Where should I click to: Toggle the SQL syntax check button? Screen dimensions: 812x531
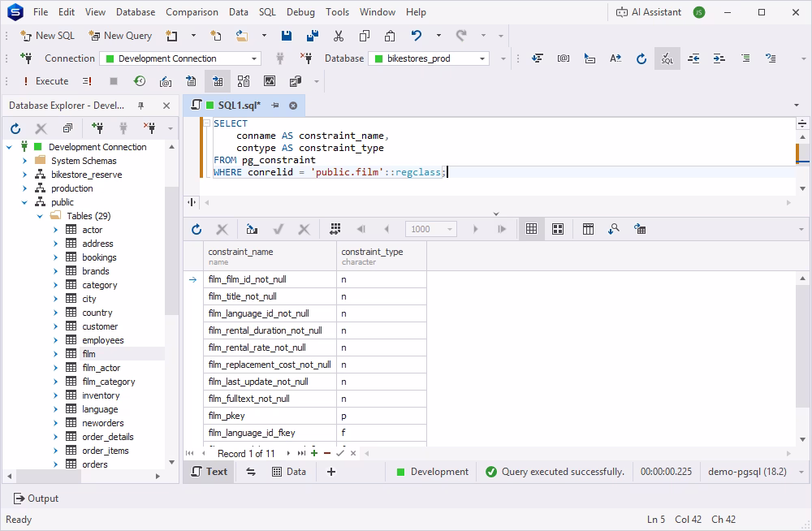(667, 58)
